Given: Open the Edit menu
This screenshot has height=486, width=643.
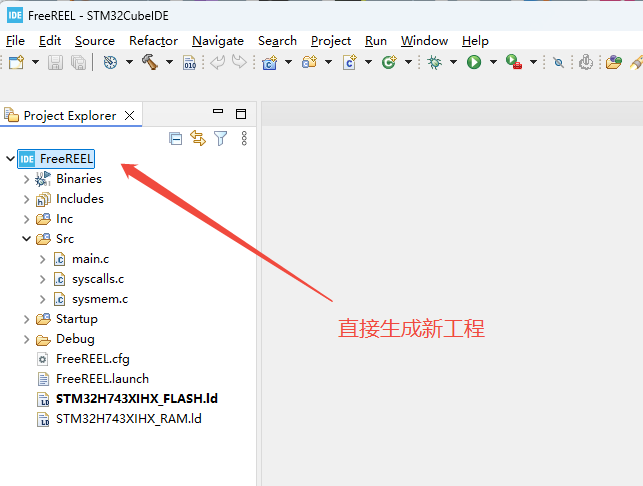Looking at the screenshot, I should pos(50,41).
